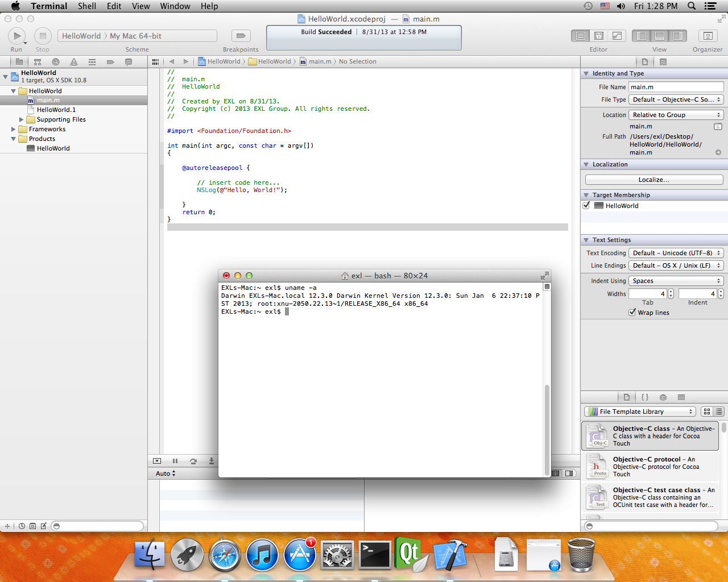The image size is (728, 582).
Task: Expand the Supporting Files group
Action: [22, 119]
